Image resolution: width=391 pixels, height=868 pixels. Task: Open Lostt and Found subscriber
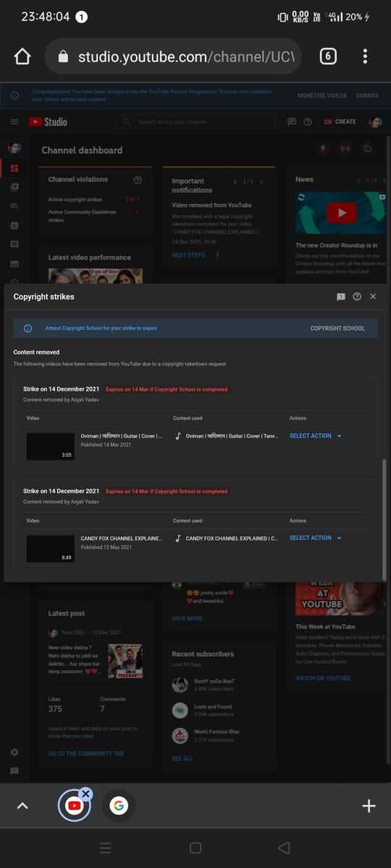[x=201, y=710]
